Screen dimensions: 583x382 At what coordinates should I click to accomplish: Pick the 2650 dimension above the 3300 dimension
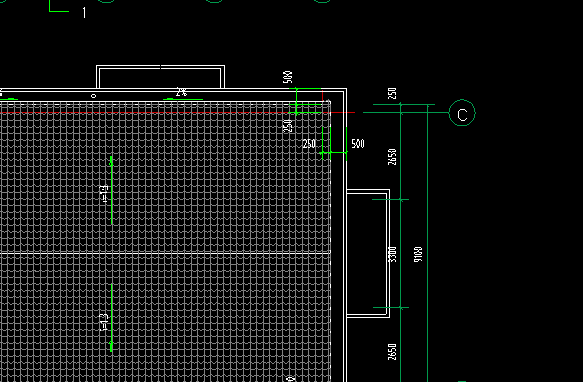392,157
